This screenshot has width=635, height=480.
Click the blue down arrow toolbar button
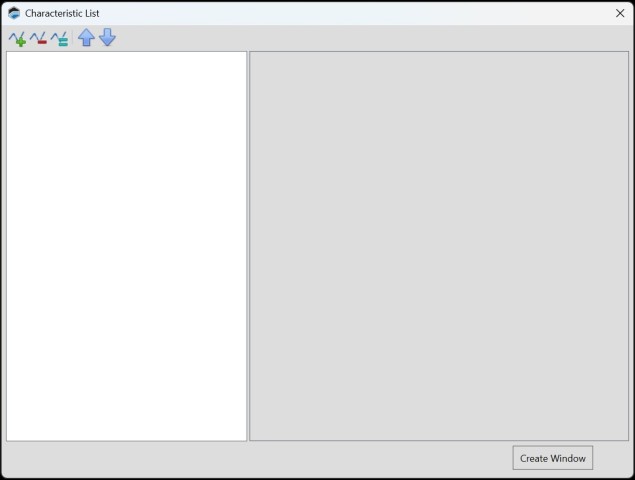(107, 38)
